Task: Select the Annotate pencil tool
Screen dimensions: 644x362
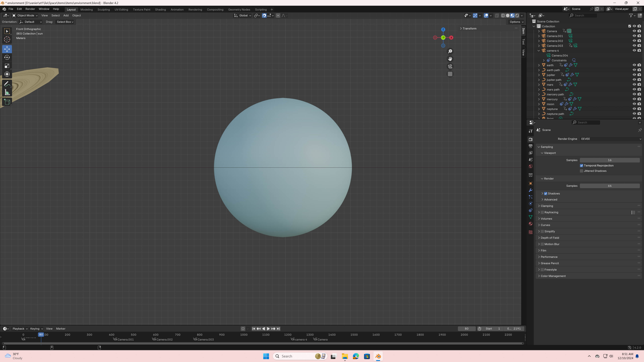Action: click(7, 84)
